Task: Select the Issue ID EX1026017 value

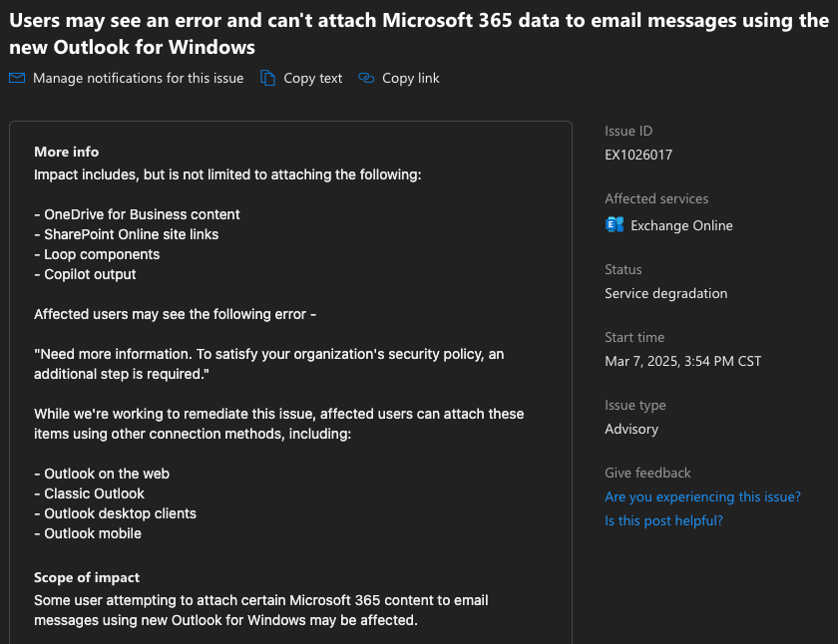Action: click(x=637, y=155)
